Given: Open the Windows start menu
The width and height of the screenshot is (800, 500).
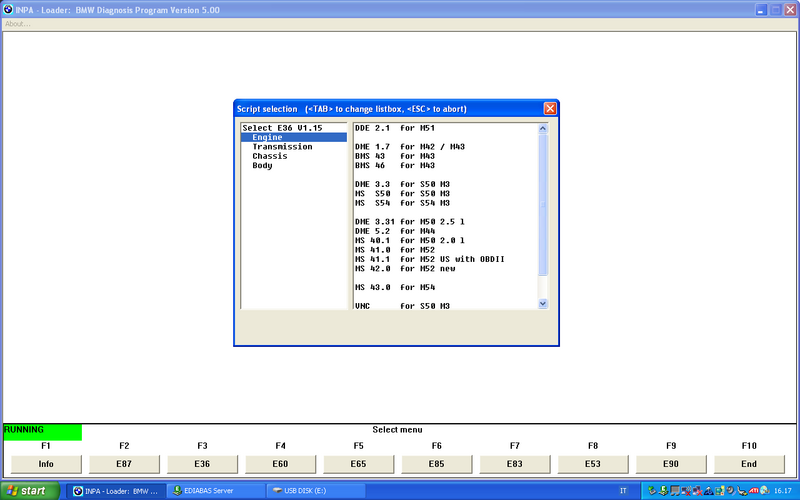Looking at the screenshot, I should [x=30, y=491].
